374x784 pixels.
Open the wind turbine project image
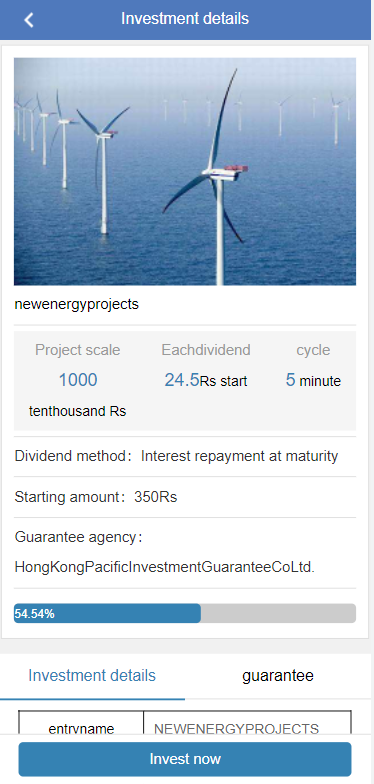(x=185, y=171)
